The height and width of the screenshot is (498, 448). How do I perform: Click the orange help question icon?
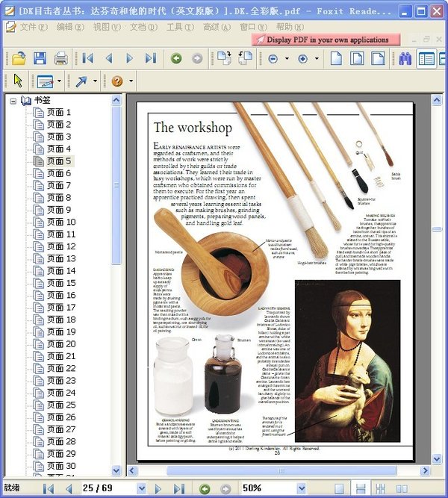[117, 81]
